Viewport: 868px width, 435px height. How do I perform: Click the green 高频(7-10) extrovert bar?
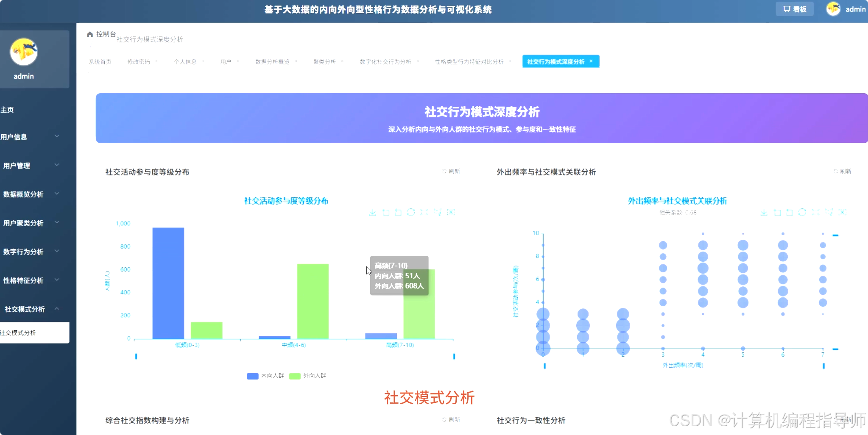419,304
